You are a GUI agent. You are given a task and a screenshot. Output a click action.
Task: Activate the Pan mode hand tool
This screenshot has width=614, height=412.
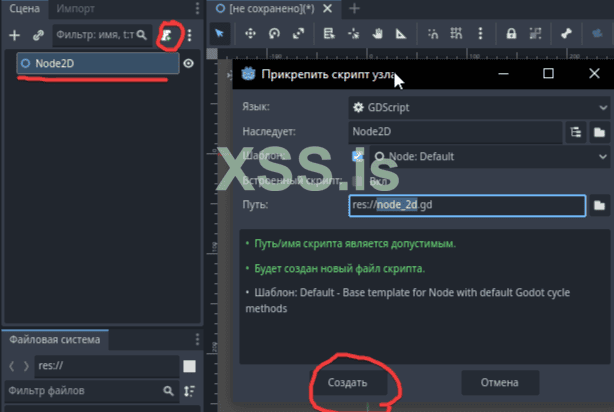point(377,34)
